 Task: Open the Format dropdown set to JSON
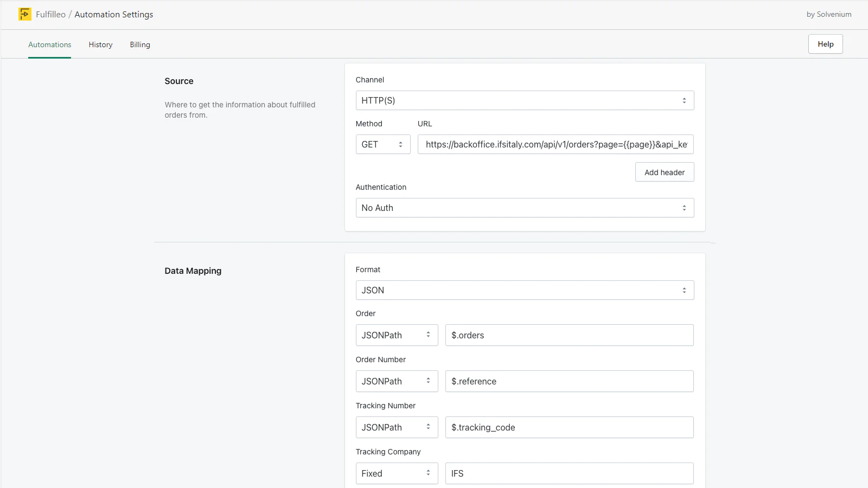click(x=525, y=290)
